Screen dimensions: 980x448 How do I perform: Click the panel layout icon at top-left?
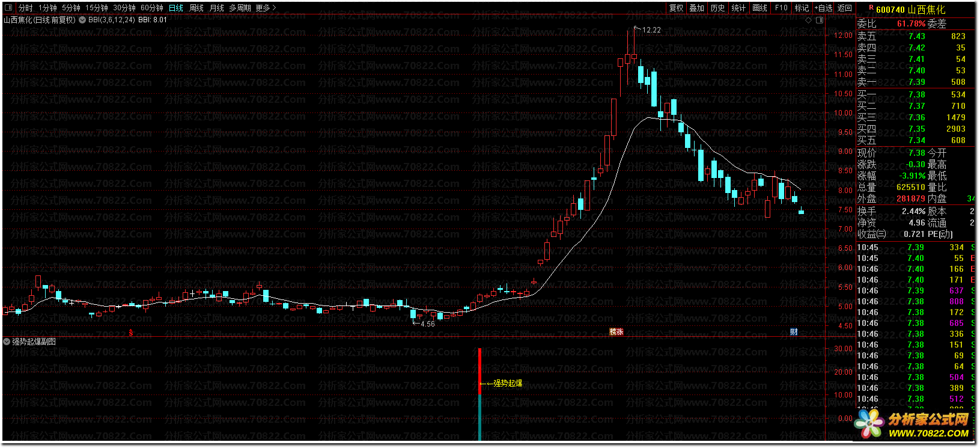click(x=8, y=8)
